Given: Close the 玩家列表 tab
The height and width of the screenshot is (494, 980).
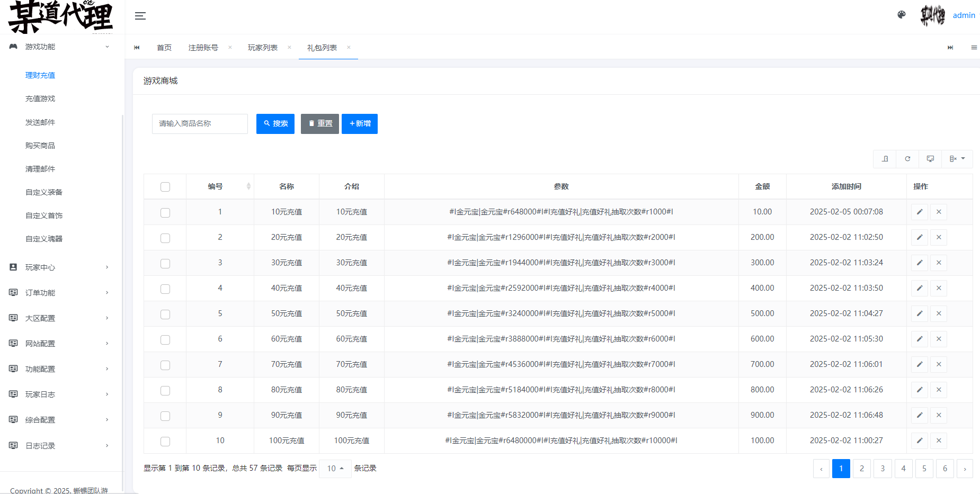Looking at the screenshot, I should [289, 48].
